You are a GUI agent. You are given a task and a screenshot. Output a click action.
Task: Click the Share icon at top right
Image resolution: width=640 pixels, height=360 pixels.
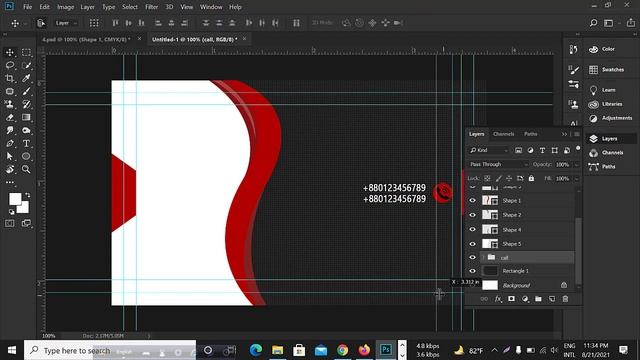(x=631, y=23)
